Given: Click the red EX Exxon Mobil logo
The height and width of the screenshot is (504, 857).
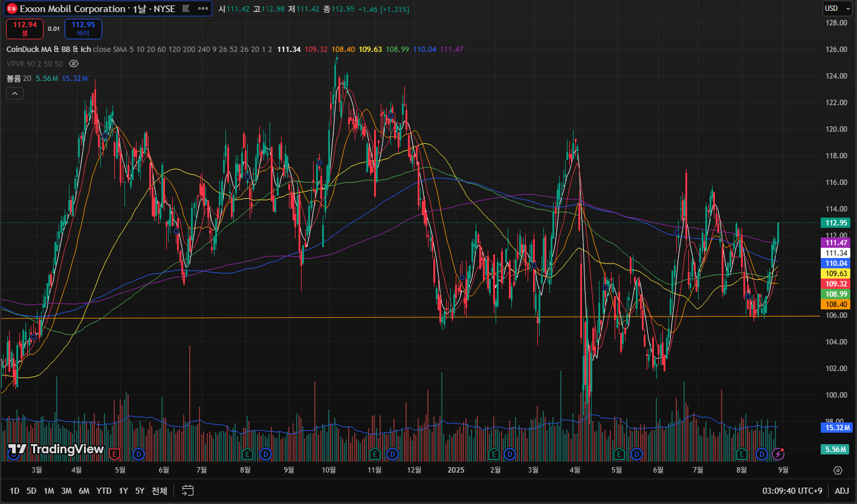Looking at the screenshot, I should pos(12,9).
